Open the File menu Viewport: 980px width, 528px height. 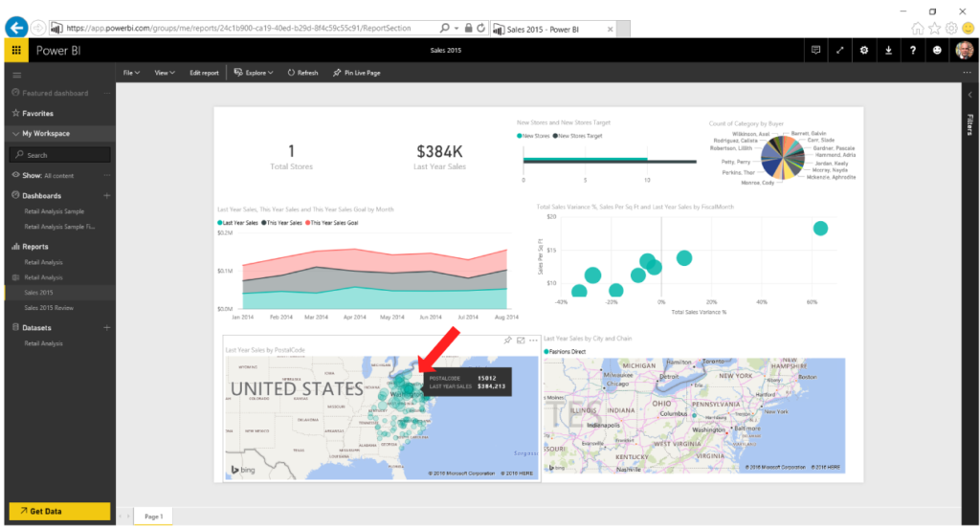point(131,73)
